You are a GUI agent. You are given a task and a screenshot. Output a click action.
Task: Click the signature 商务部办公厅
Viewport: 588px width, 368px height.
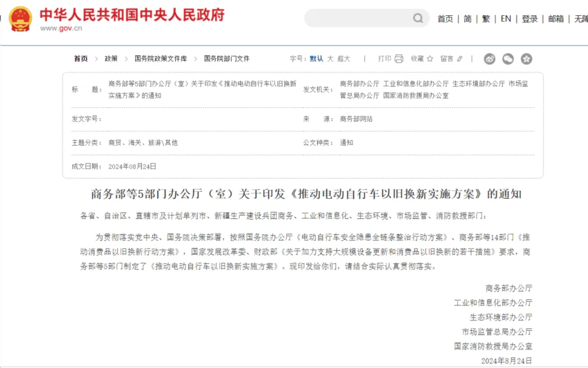point(509,288)
